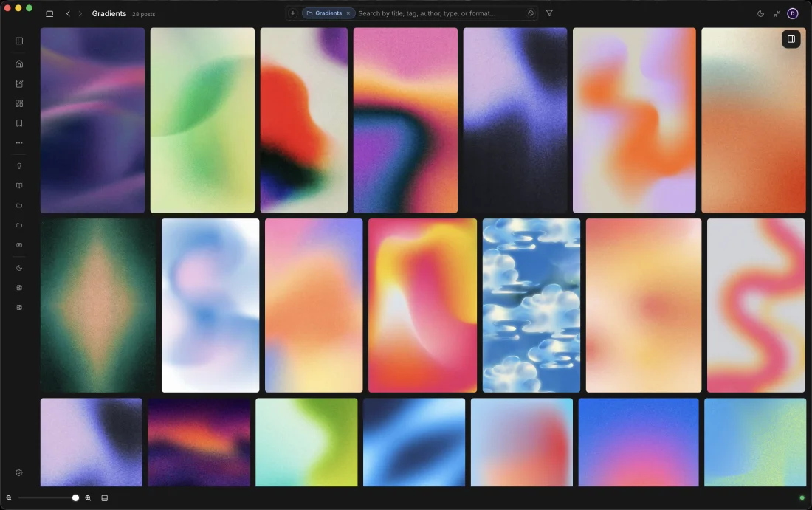The width and height of the screenshot is (812, 510).
Task: Open the dark purple wavy gradient thumbnail
Action: click(93, 120)
